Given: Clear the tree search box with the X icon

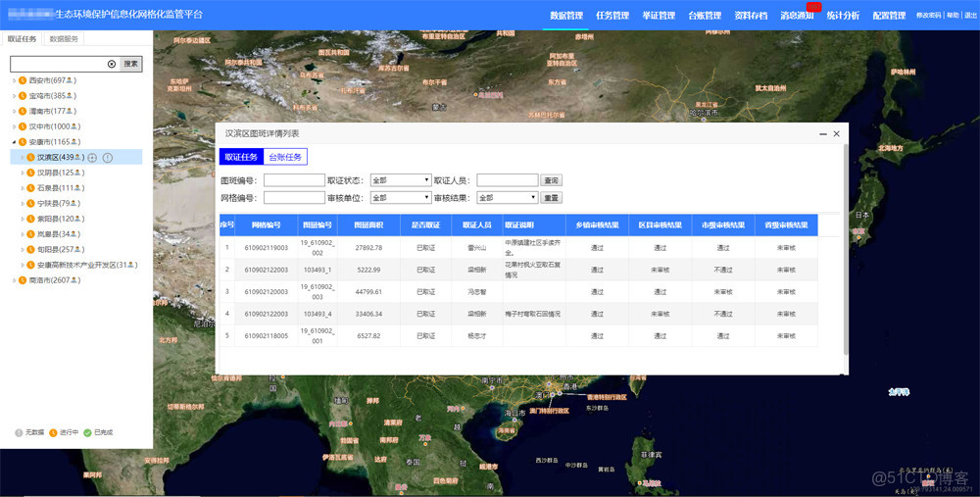Looking at the screenshot, I should [112, 64].
